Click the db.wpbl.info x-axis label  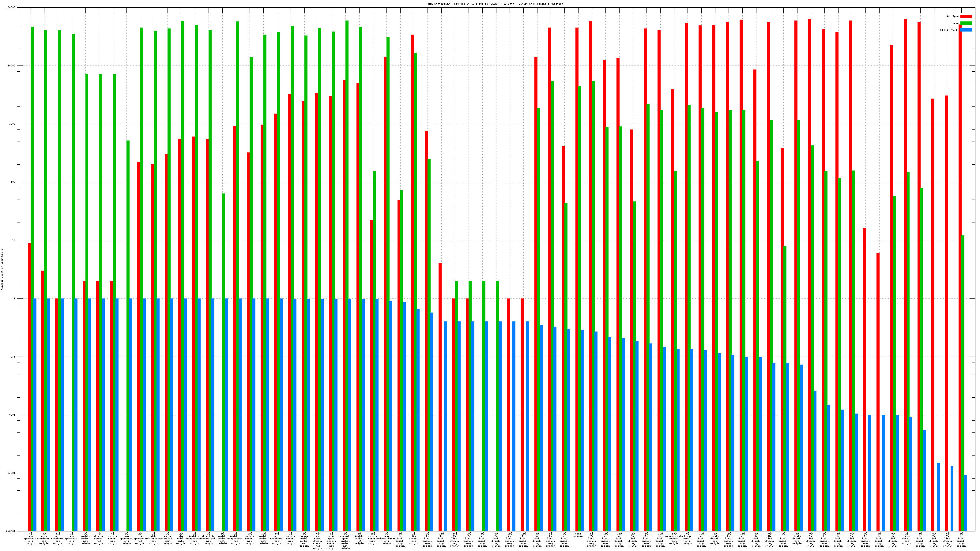click(x=181, y=538)
